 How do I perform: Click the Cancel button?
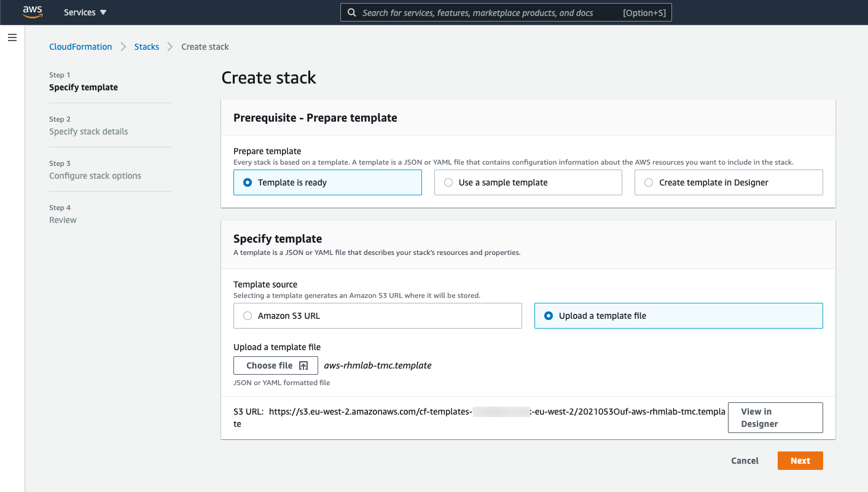[x=745, y=461]
